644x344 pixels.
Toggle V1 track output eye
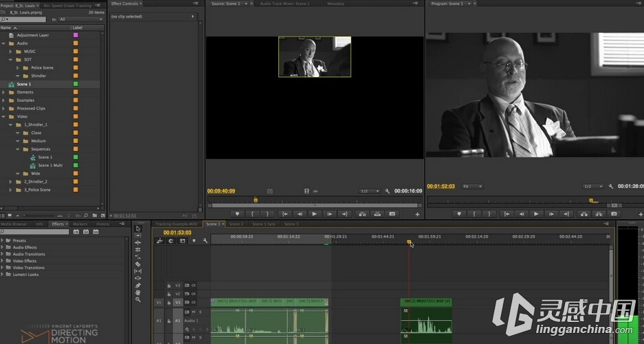click(193, 302)
